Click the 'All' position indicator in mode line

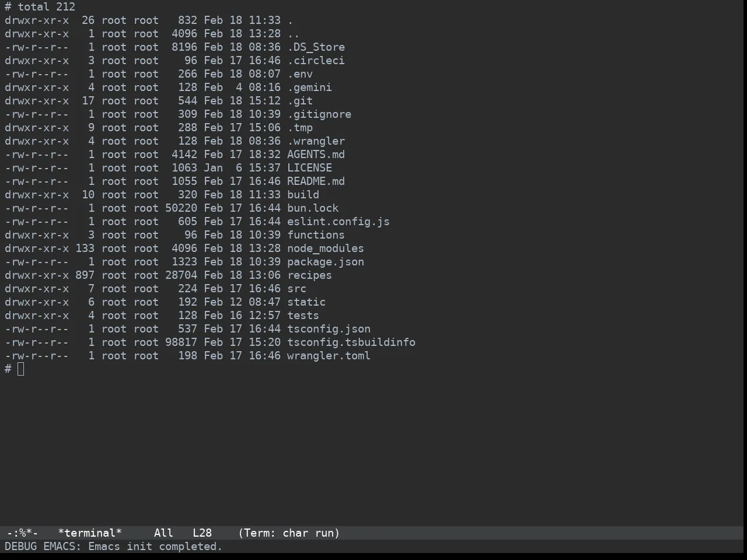(x=163, y=533)
